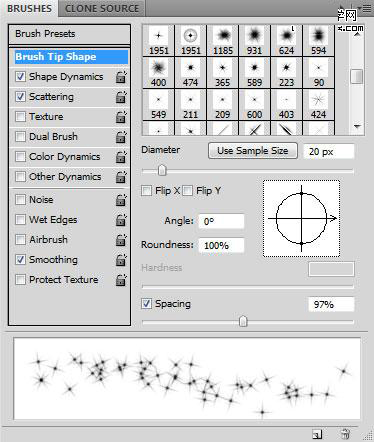Switch to the Clone Source tab
This screenshot has height=442, width=374.
(102, 9)
